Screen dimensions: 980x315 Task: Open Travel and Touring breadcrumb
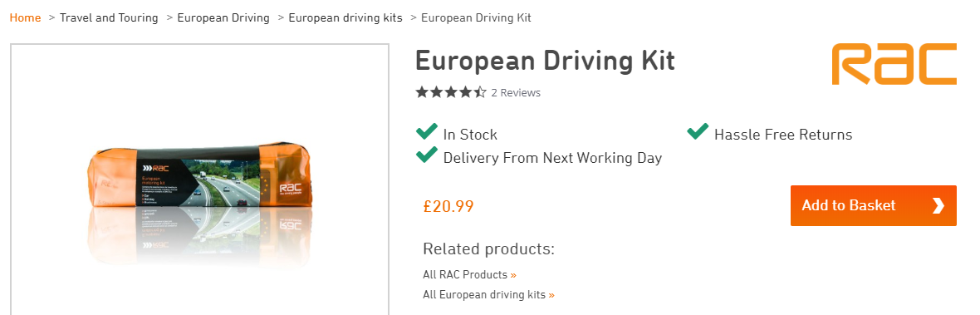[109, 17]
